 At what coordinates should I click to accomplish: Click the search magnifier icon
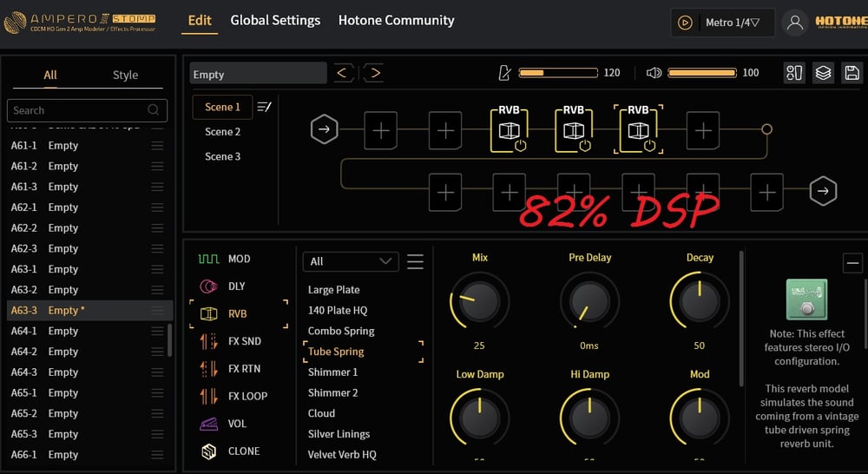tap(154, 110)
